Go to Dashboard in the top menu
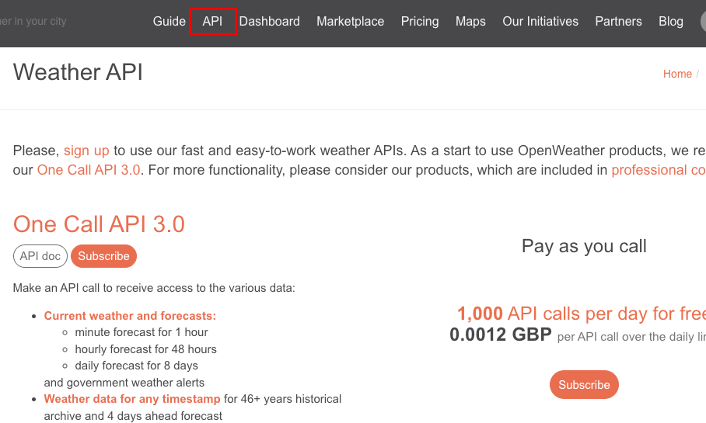The width and height of the screenshot is (706, 423). click(x=269, y=21)
